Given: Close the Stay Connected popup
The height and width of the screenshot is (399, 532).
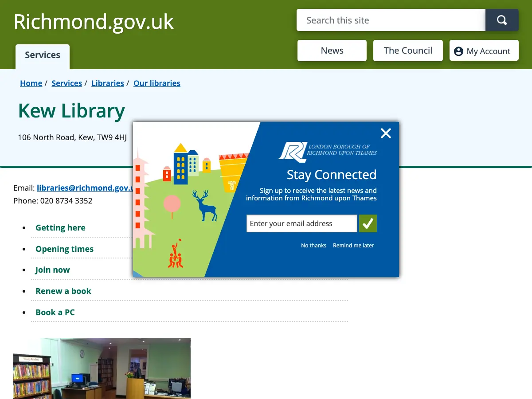Looking at the screenshot, I should [x=386, y=133].
